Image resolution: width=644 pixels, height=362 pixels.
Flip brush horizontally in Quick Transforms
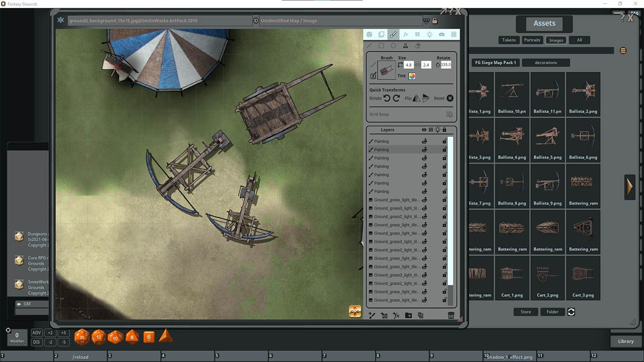click(x=416, y=98)
